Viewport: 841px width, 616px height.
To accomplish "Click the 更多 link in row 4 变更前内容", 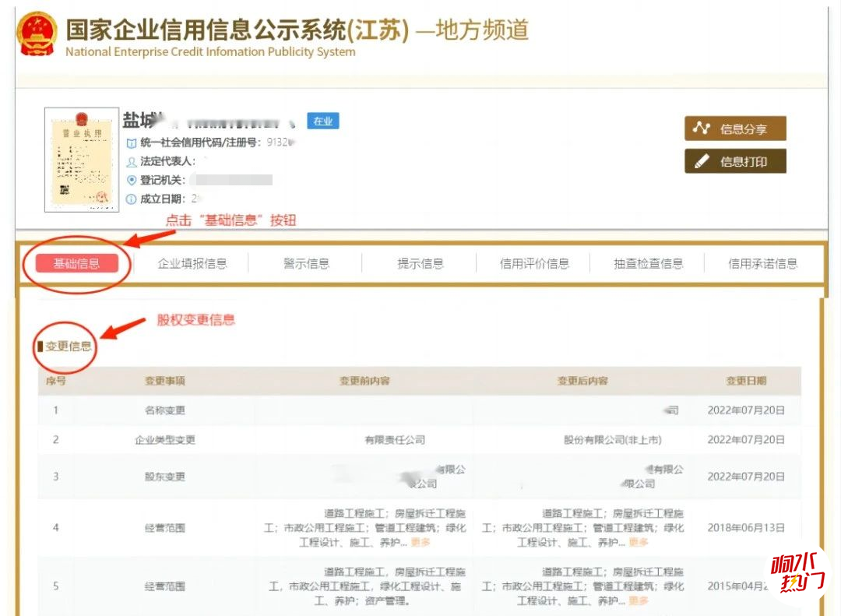I will tap(420, 543).
